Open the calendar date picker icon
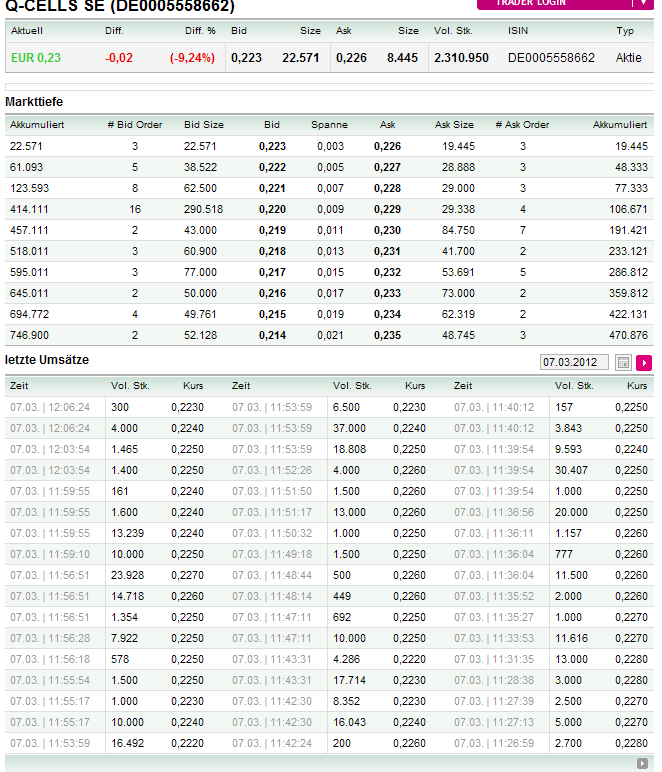662x772 pixels. pyautogui.click(x=624, y=362)
